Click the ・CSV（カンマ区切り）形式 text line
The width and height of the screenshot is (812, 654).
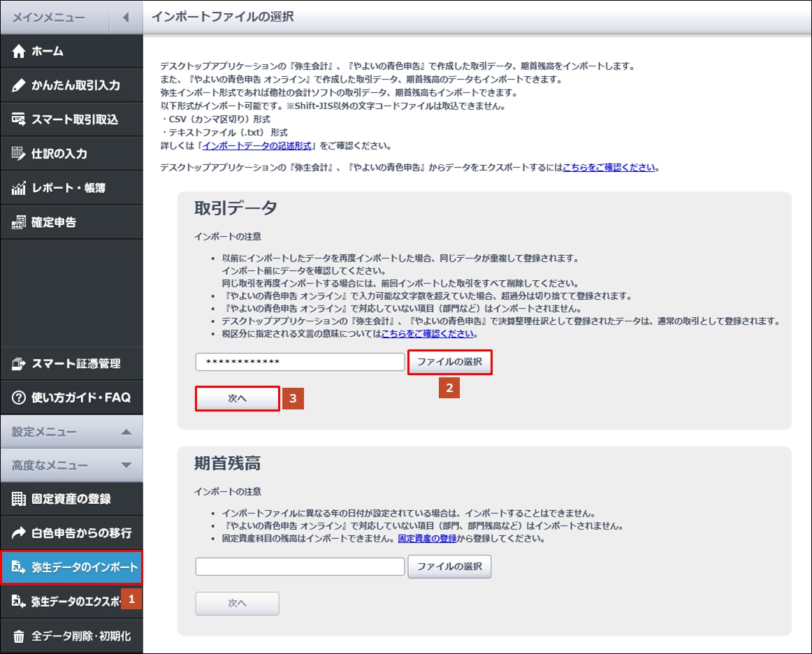[x=215, y=119]
